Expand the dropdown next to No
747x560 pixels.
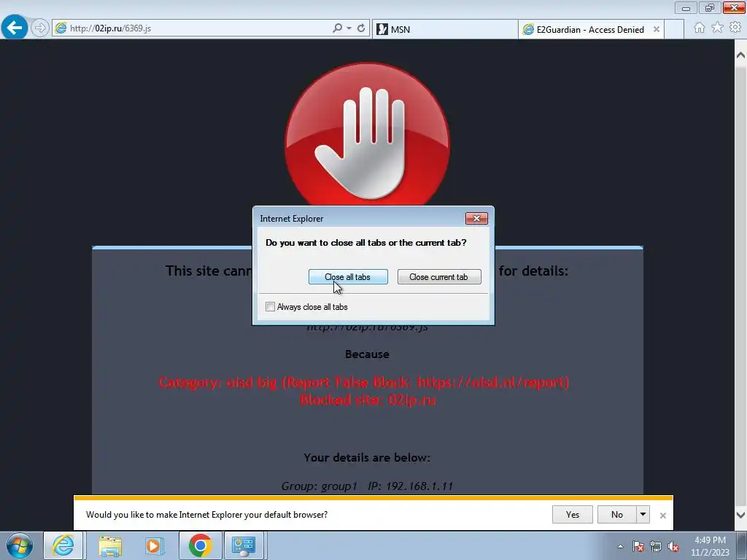643,514
